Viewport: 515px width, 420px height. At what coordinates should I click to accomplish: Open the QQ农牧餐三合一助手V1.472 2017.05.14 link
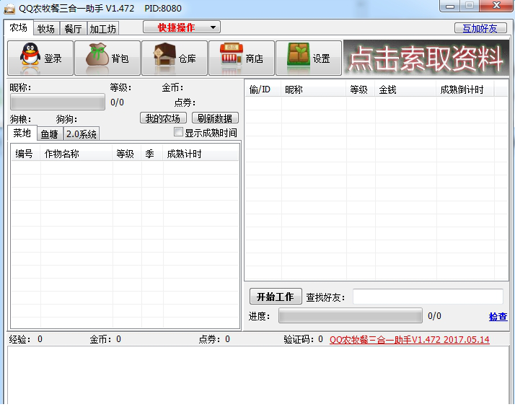[409, 339]
